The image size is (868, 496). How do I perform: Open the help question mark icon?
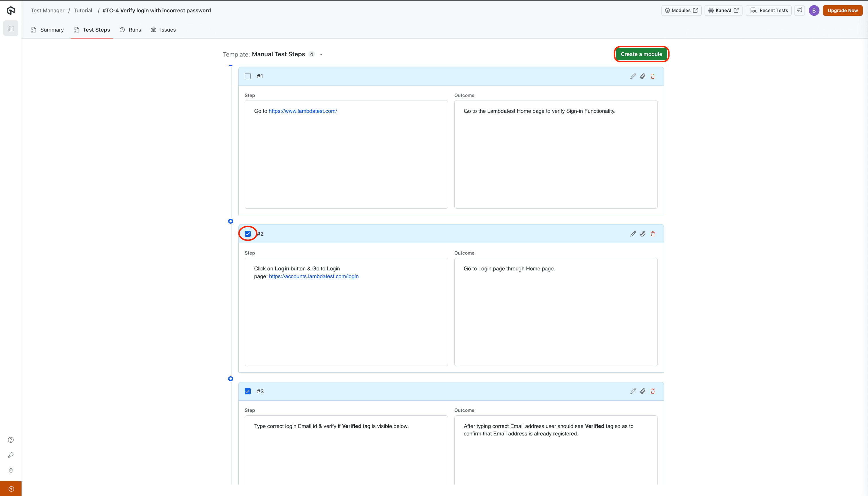11,440
